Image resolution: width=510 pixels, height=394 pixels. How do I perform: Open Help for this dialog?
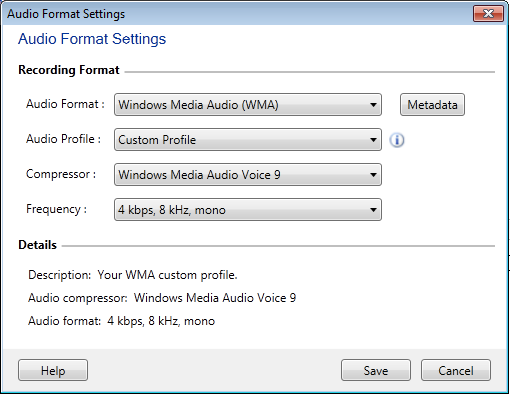[53, 370]
